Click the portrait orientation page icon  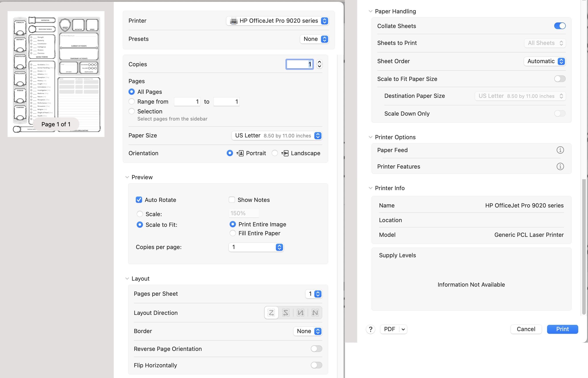coord(240,153)
